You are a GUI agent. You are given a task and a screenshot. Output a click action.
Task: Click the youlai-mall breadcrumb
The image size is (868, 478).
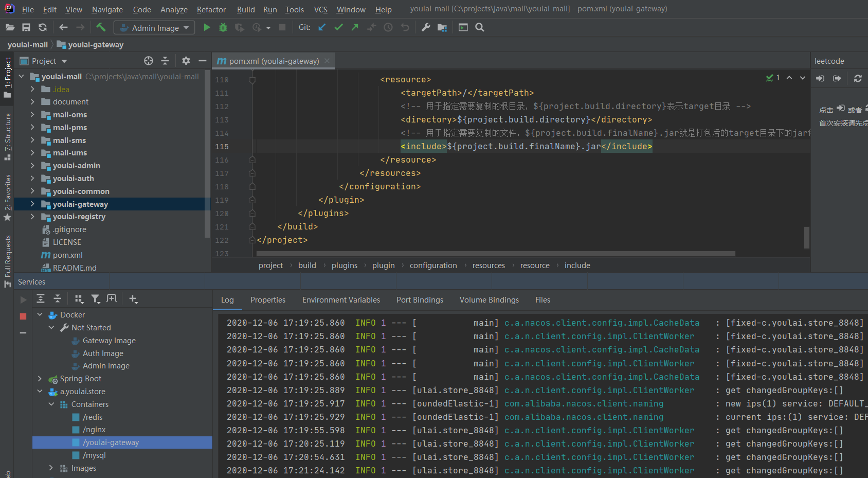tap(28, 45)
